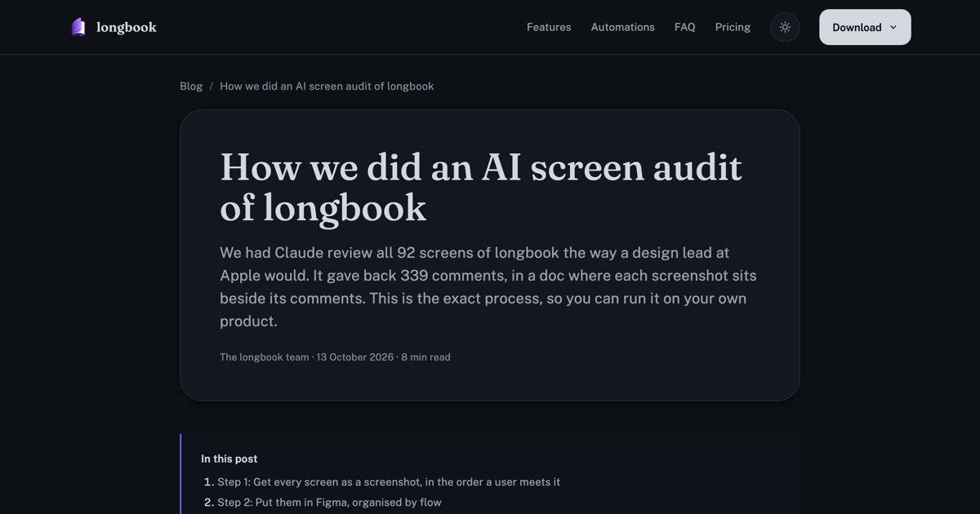Screen dimensions: 980x514
Task: Jump to 'Step 2: Put them in Figma'
Action: [x=329, y=502]
